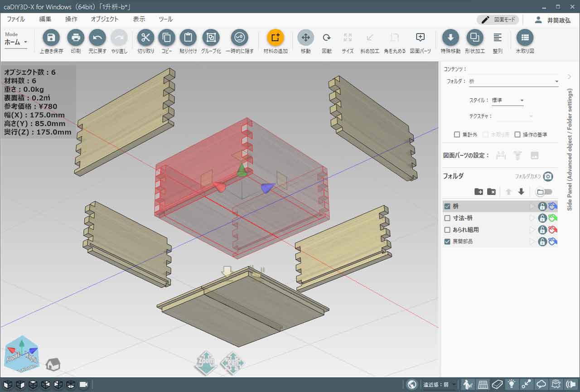This screenshot has width=580, height=392.
Task: Click the 上書き保存 save icon
Action: click(51, 38)
